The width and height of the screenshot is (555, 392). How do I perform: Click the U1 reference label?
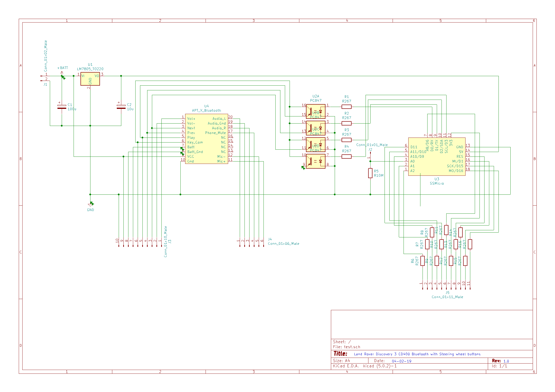coord(90,65)
